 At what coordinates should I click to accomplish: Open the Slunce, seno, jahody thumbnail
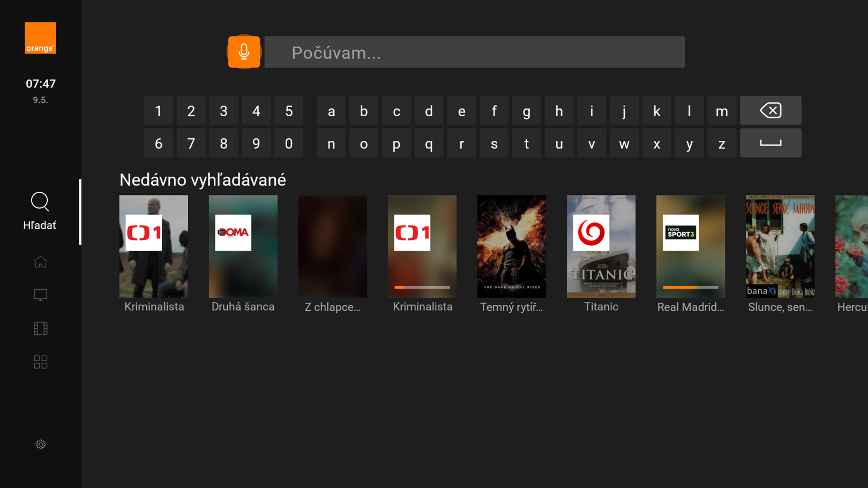click(780, 246)
